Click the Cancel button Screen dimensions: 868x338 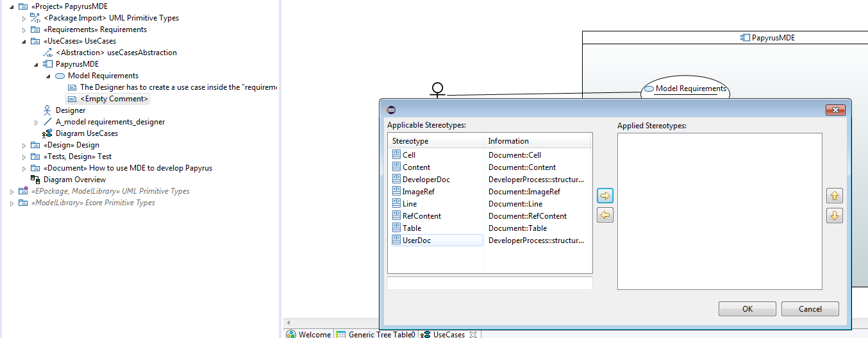810,308
